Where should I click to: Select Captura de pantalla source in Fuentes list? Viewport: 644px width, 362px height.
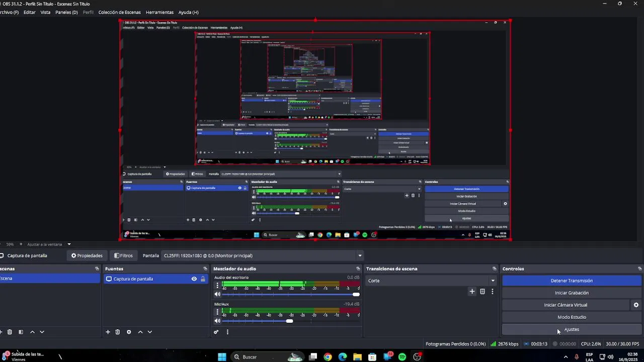[155, 279]
